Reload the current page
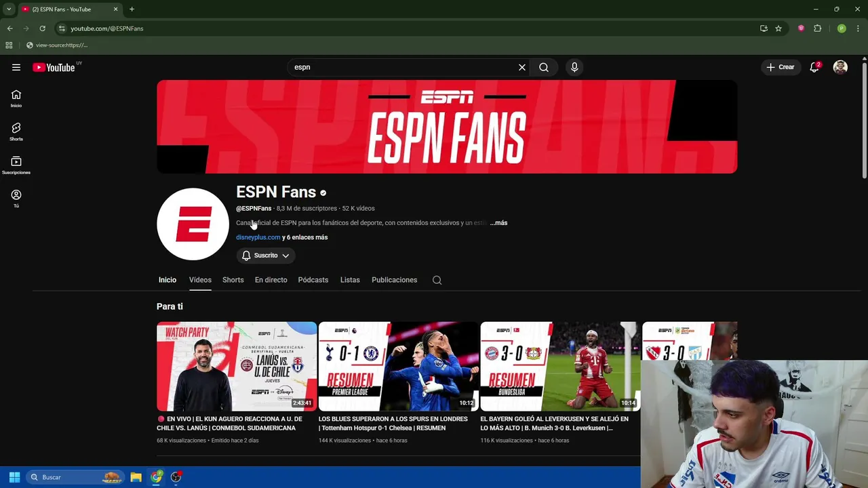The width and height of the screenshot is (868, 488). tap(42, 28)
